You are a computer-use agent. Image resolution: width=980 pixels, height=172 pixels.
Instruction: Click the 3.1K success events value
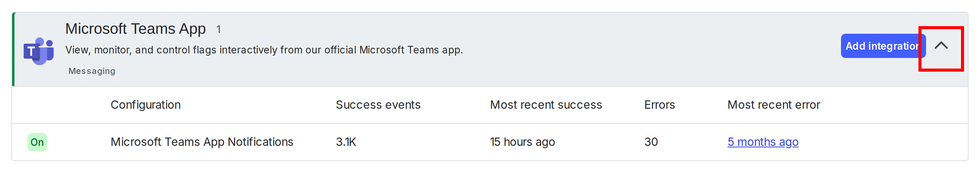[x=345, y=142]
